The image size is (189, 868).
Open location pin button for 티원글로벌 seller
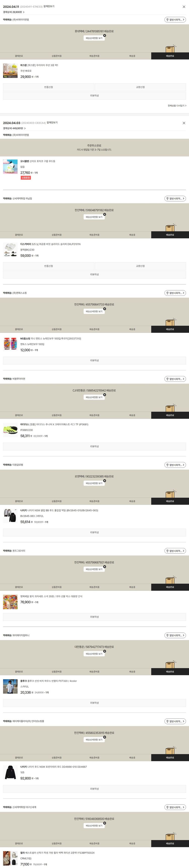[x=175, y=465]
